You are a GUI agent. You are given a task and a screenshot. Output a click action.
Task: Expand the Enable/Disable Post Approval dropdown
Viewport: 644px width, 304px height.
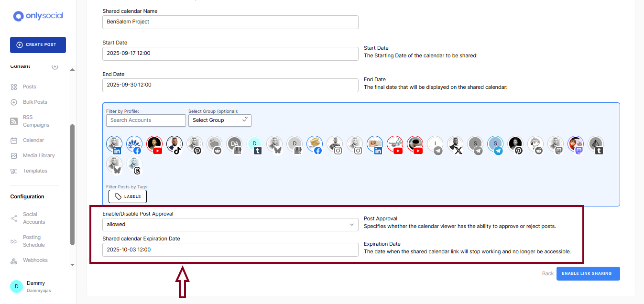pyautogui.click(x=230, y=224)
